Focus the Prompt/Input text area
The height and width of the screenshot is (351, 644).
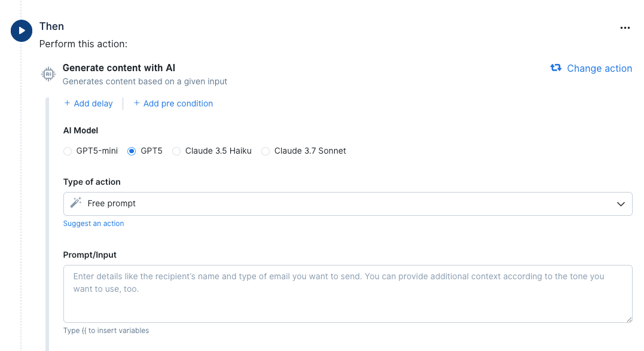click(x=347, y=294)
